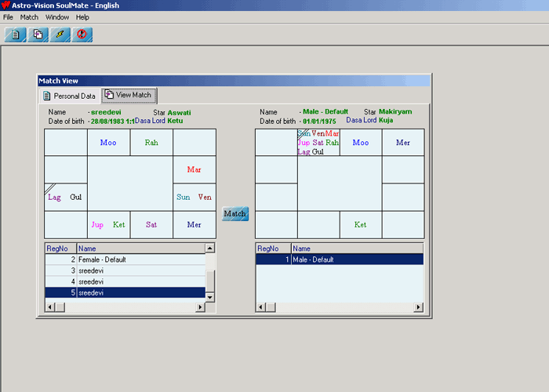Click the Moo cell in the right chart
The height and width of the screenshot is (392, 549).
[x=361, y=143]
